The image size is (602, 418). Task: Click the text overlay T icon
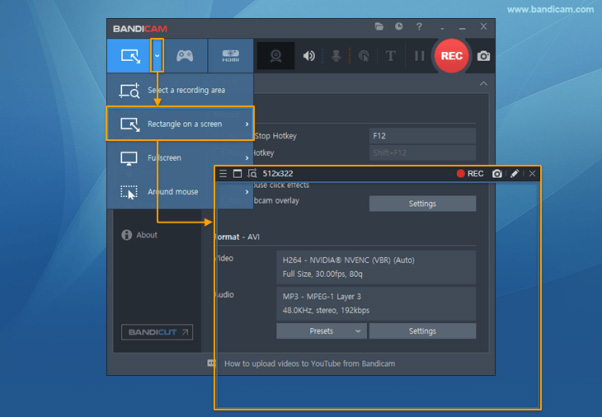391,56
